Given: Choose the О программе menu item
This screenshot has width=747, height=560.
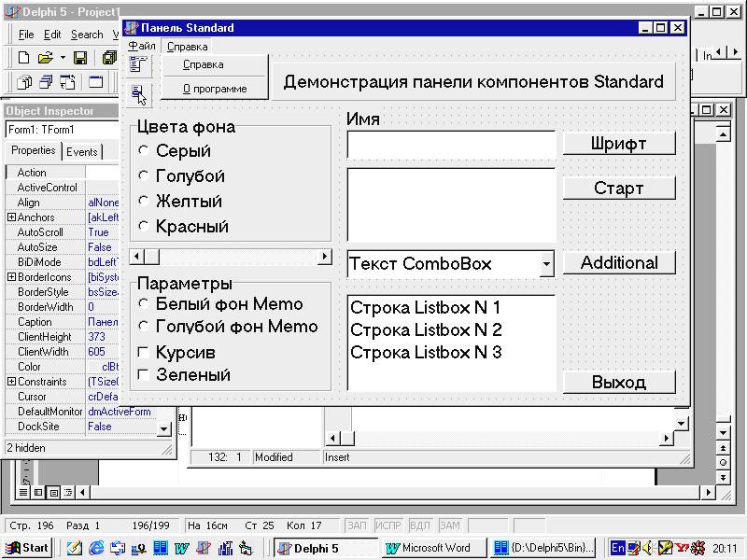Looking at the screenshot, I should coord(215,89).
